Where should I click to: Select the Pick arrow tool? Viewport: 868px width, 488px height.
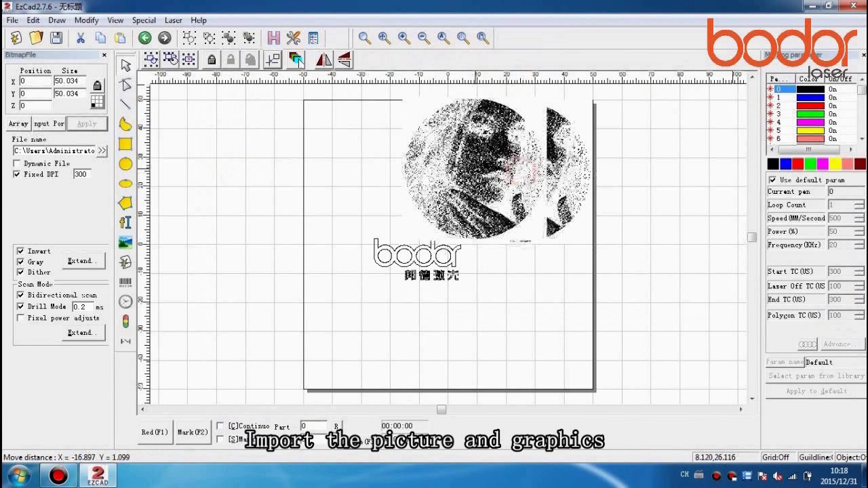tap(125, 65)
